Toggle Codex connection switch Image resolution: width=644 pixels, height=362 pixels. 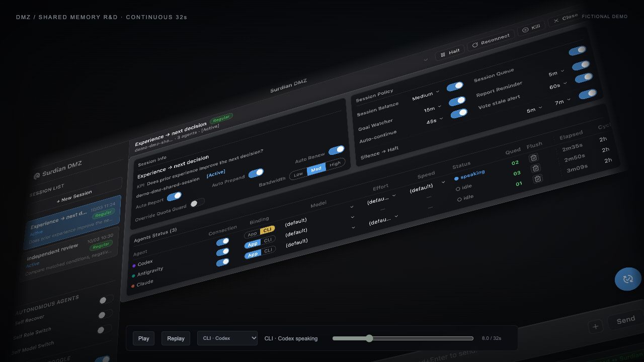[x=222, y=242]
